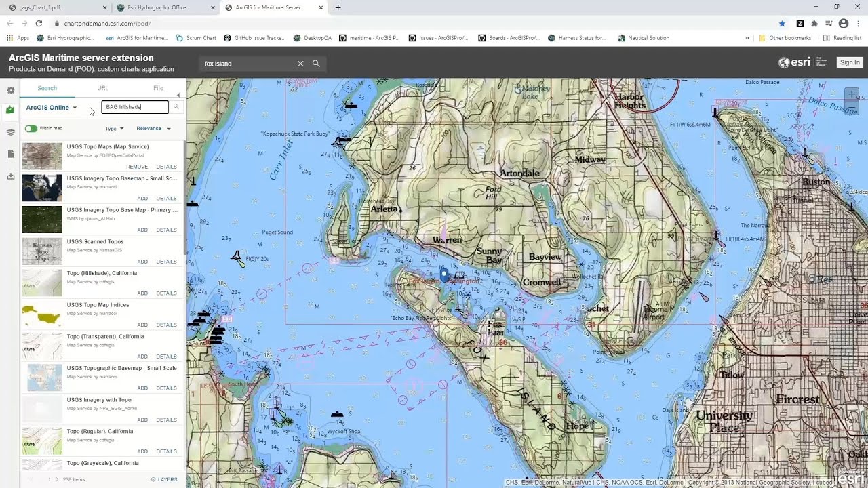Bookmark this page with star icon
Image resolution: width=868 pixels, height=488 pixels.
(782, 24)
